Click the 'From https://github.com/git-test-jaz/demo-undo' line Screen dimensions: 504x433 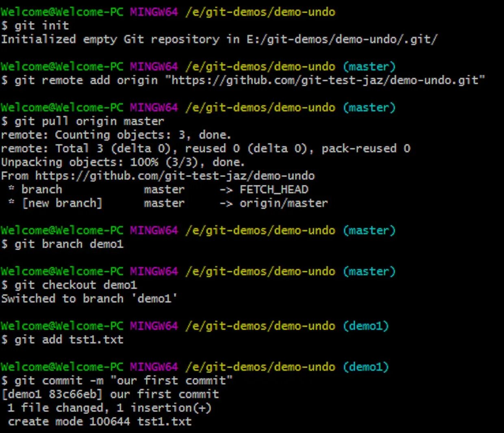click(x=158, y=176)
